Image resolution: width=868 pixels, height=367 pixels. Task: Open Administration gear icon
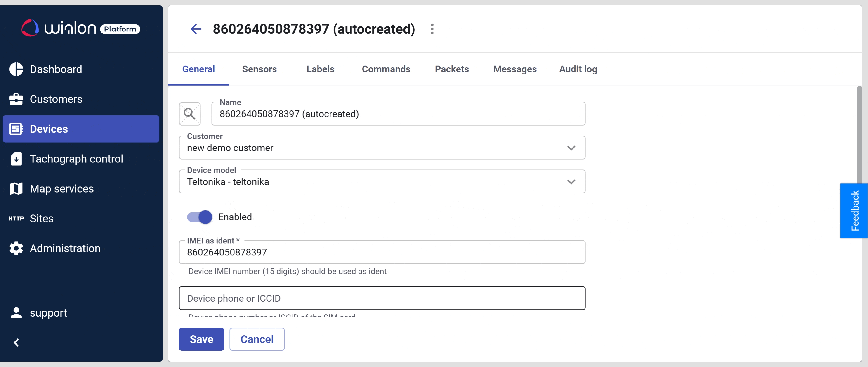(x=16, y=248)
